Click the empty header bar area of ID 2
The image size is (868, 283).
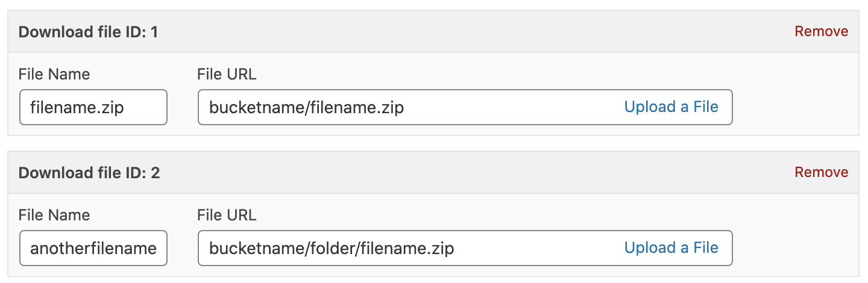coord(470,173)
